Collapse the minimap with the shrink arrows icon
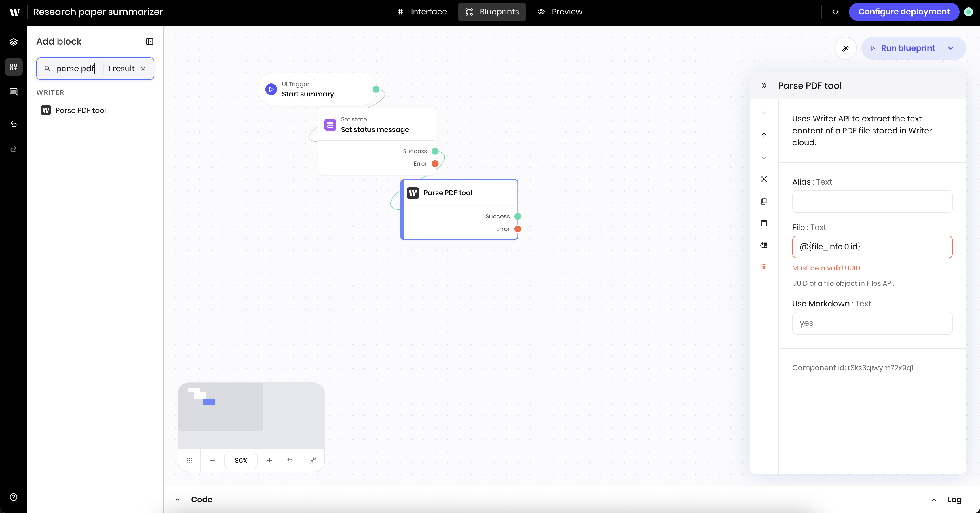The image size is (980, 513). [313, 461]
